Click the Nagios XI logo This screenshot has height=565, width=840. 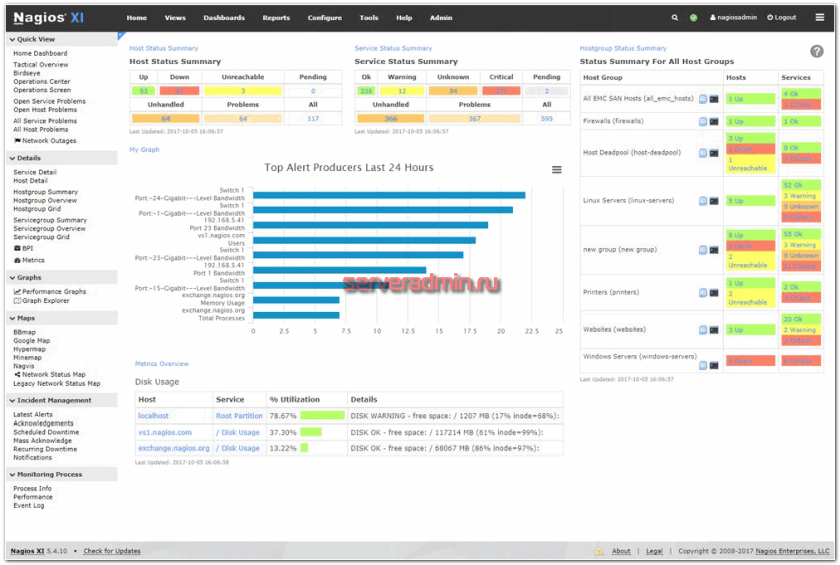49,18
